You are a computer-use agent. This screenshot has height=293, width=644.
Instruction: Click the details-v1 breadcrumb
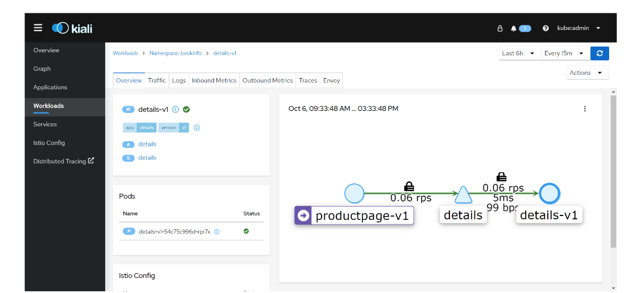pyautogui.click(x=225, y=53)
